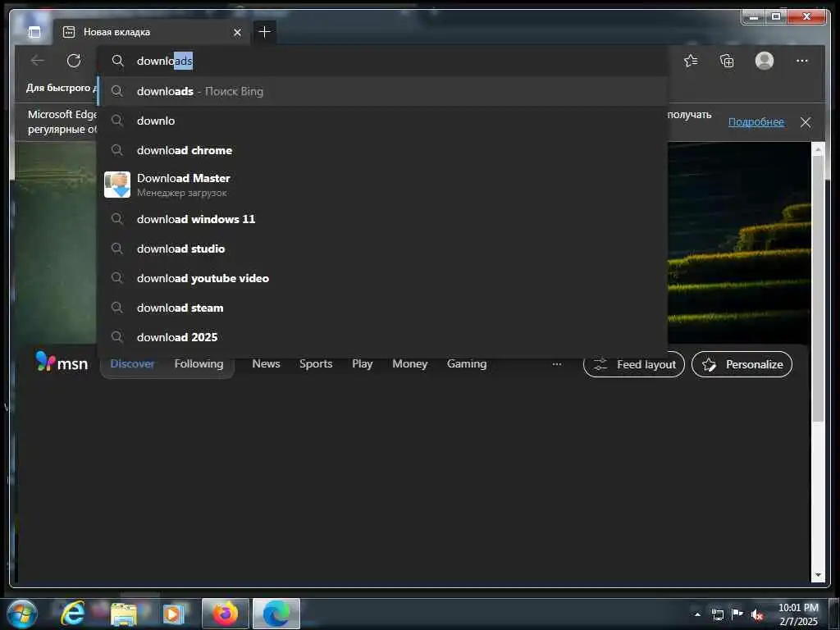The width and height of the screenshot is (840, 630).
Task: Select 'download 2025' suggestion
Action: click(x=382, y=337)
